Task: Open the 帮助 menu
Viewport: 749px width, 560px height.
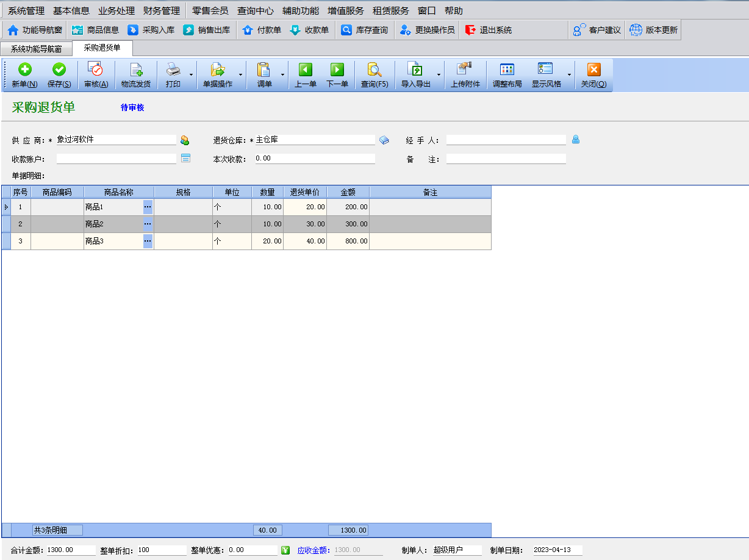Action: point(454,11)
